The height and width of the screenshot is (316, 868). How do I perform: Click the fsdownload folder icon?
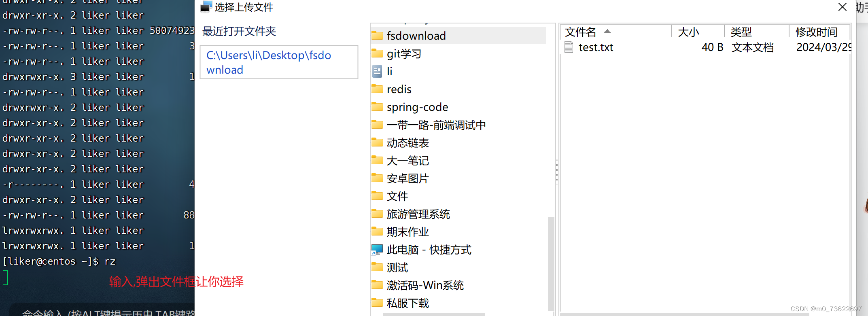click(377, 36)
